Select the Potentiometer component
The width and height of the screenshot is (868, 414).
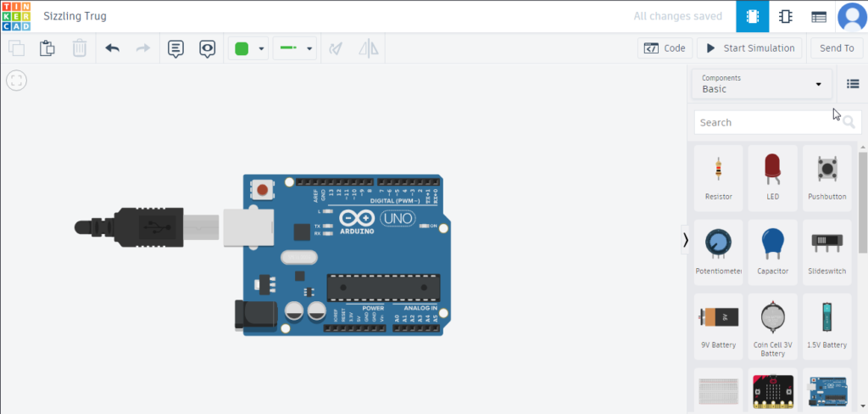point(719,252)
